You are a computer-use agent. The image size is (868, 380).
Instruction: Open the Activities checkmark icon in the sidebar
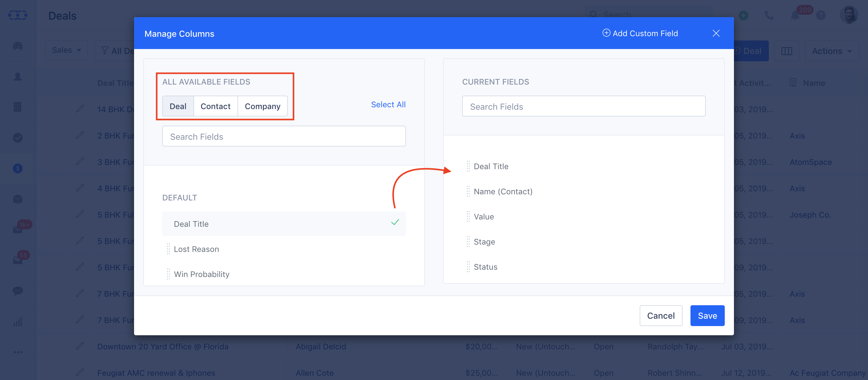point(17,138)
